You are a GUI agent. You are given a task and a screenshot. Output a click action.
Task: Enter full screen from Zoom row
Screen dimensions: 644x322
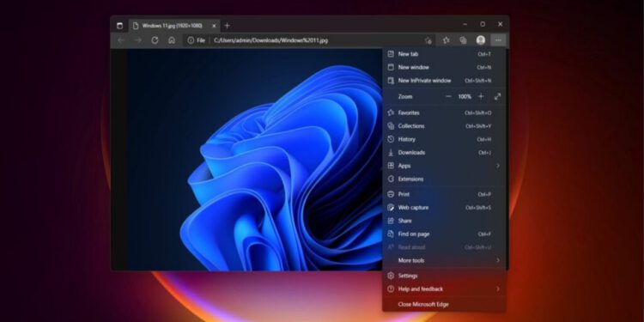coord(498,96)
